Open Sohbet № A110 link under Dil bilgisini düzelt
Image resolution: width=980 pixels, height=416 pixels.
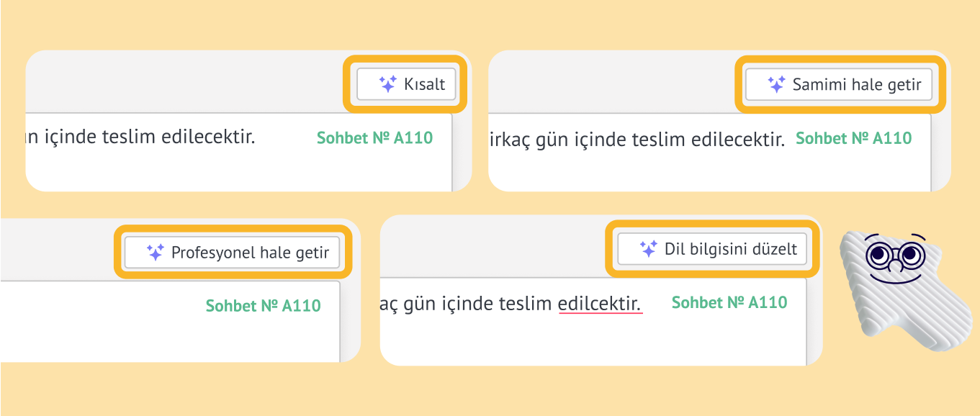729,302
